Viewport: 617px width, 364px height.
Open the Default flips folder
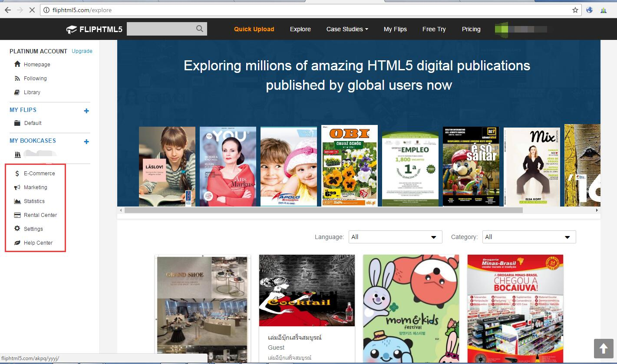(x=33, y=123)
